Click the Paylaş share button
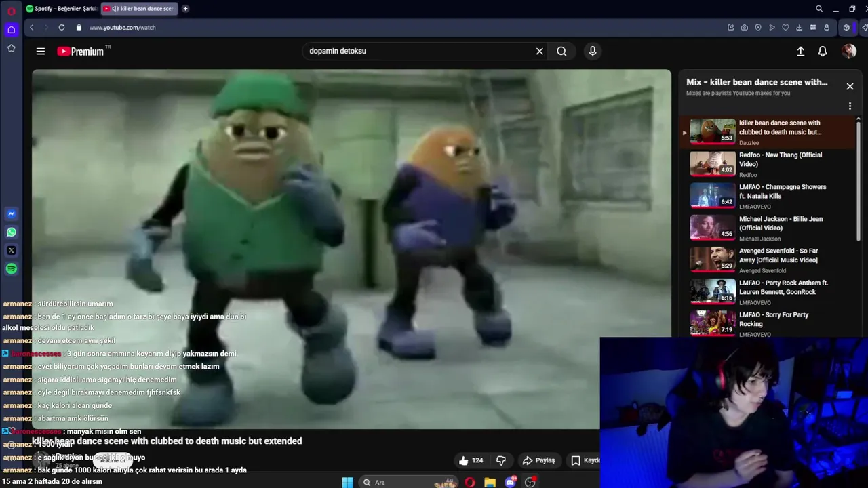This screenshot has width=868, height=488. 538,460
